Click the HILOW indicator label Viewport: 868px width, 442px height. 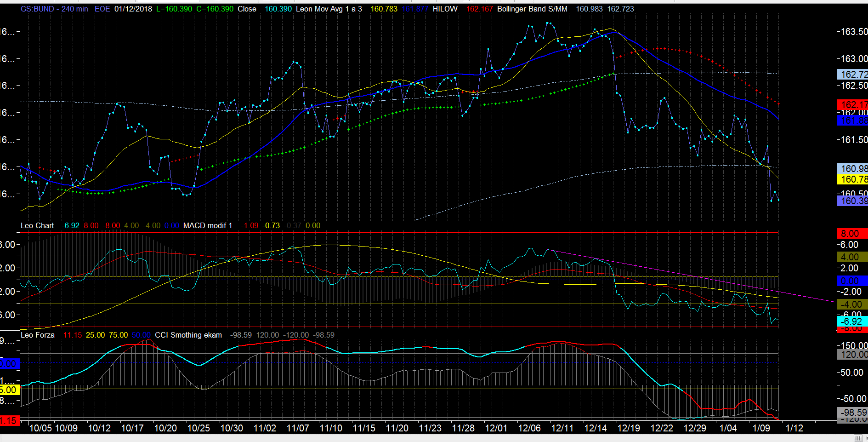click(445, 9)
